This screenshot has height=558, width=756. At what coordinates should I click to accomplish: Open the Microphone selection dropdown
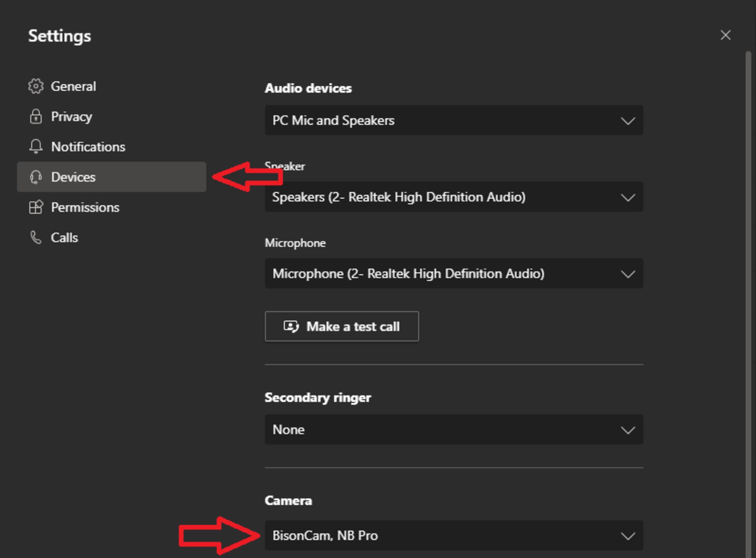tap(454, 273)
